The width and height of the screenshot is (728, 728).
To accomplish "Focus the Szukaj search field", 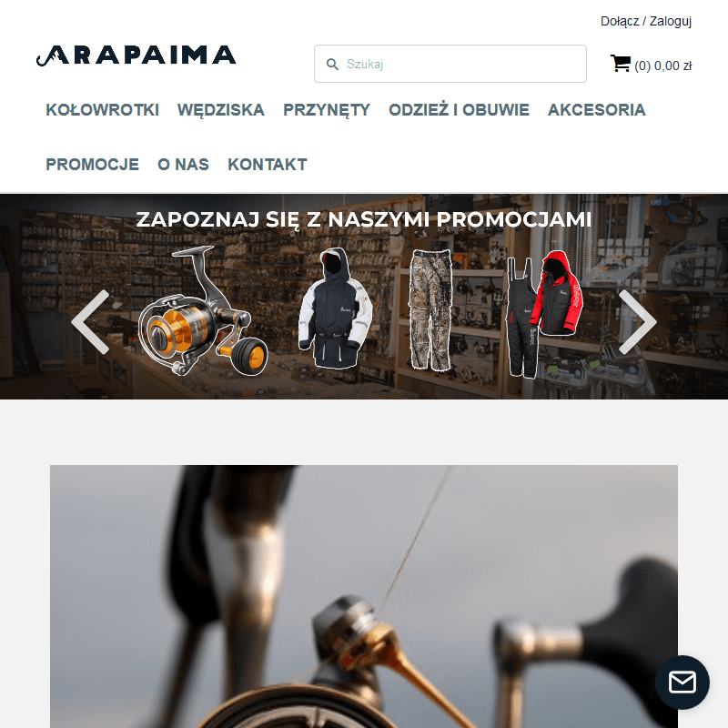I will (450, 64).
